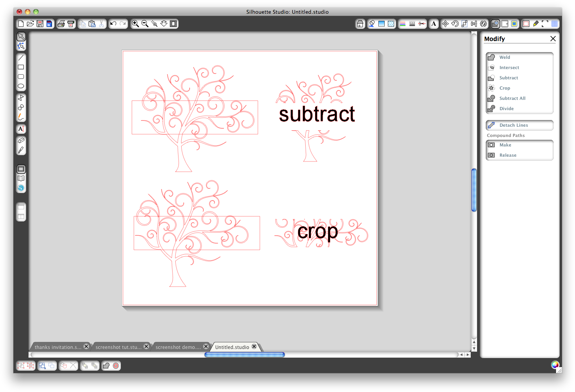Image resolution: width=575 pixels, height=392 pixels.
Task: Open the color wheel in bottom corner
Action: [x=555, y=365]
